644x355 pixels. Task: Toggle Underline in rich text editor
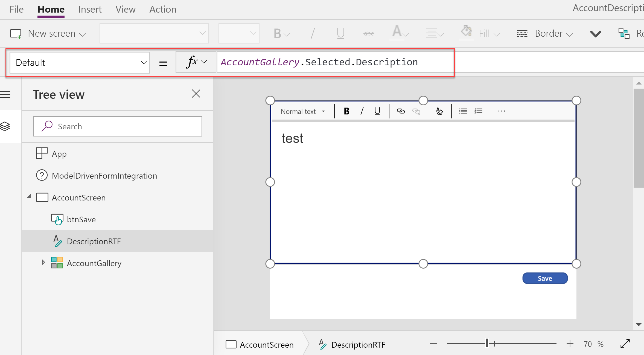[x=377, y=111]
